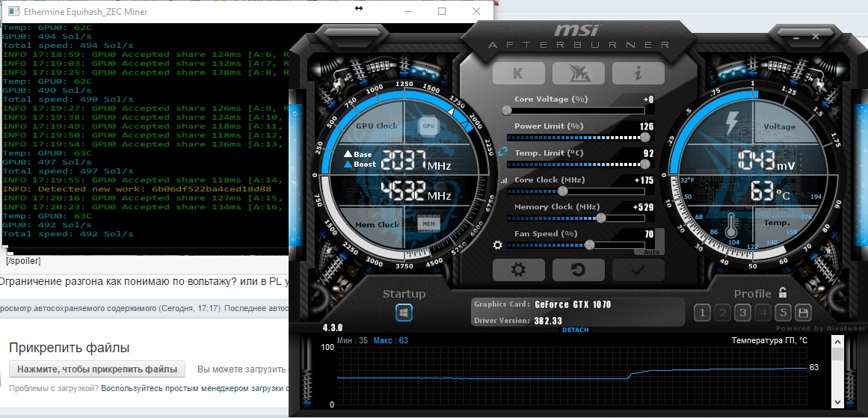
Task: Click DETACH under the driver version
Action: coord(575,330)
